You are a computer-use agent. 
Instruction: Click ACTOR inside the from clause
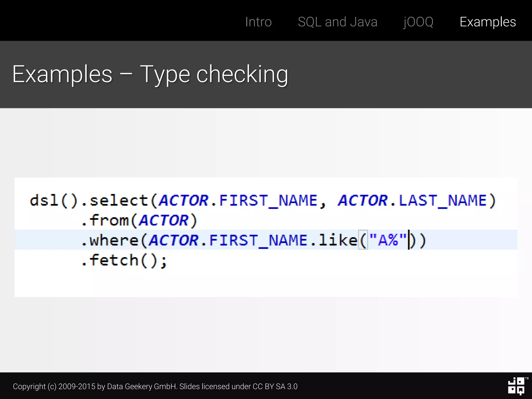click(164, 221)
